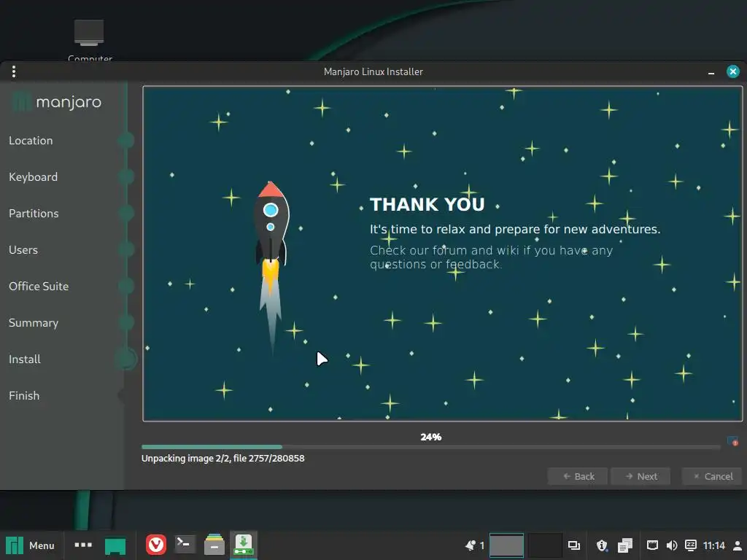Click the 11:14 clock
Screen dimensions: 747x560
pos(713,545)
